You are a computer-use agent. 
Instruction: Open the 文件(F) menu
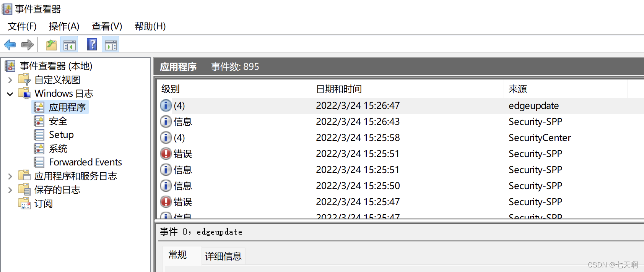click(x=22, y=26)
